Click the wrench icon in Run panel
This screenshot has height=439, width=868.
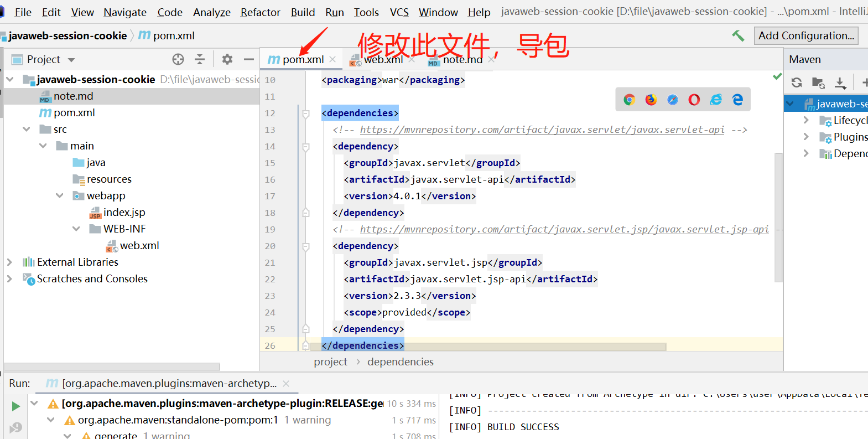click(15, 427)
